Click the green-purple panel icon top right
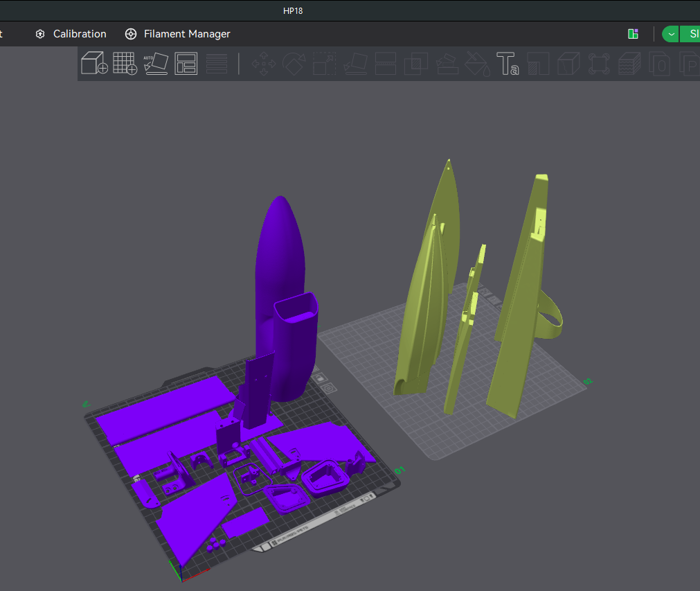 633,34
